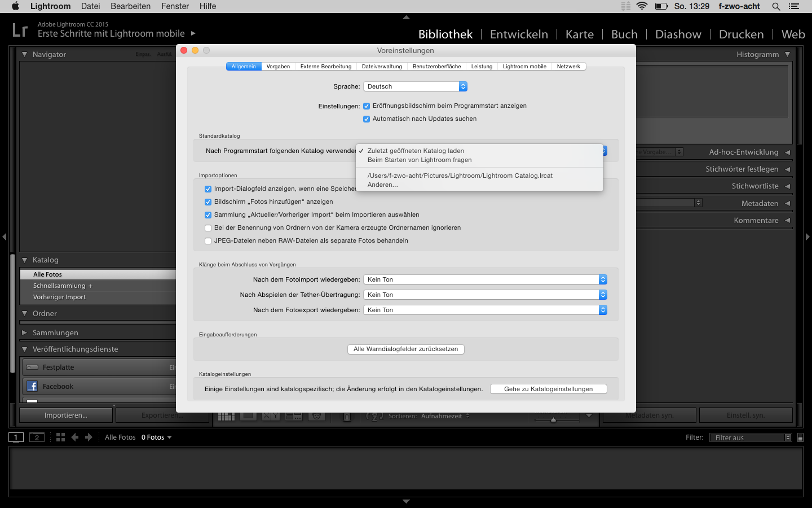Viewport: 812px width, 508px height.
Task: Open the 0 Fotos source menu
Action: (x=156, y=437)
